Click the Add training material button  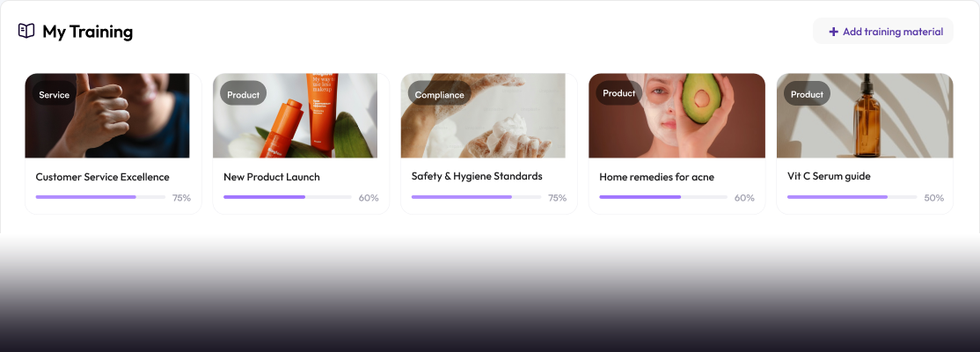coord(882,32)
